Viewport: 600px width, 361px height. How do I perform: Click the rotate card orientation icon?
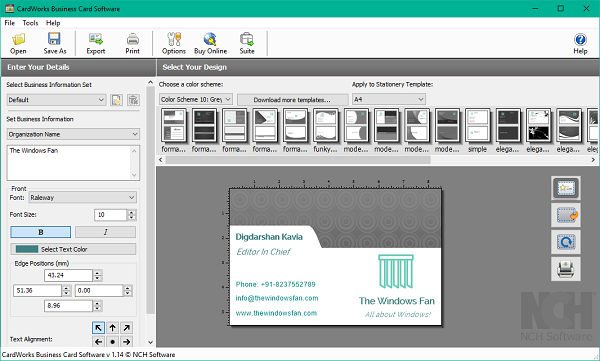click(x=566, y=242)
